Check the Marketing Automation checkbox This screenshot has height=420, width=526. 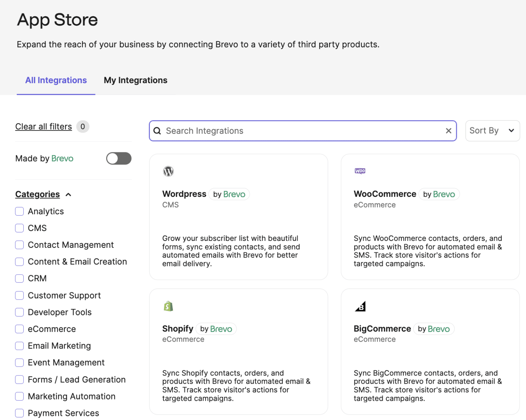(x=20, y=396)
